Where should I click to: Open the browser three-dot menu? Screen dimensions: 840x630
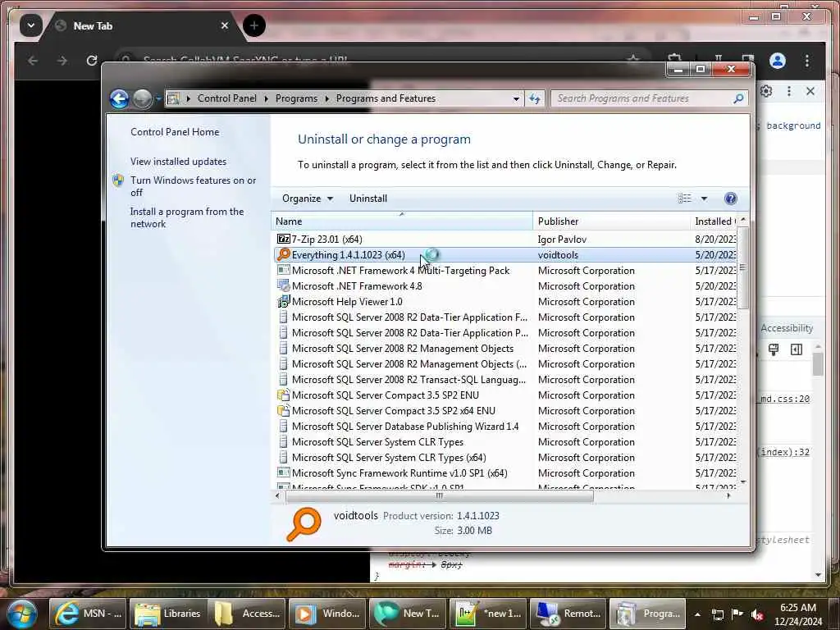tap(807, 61)
